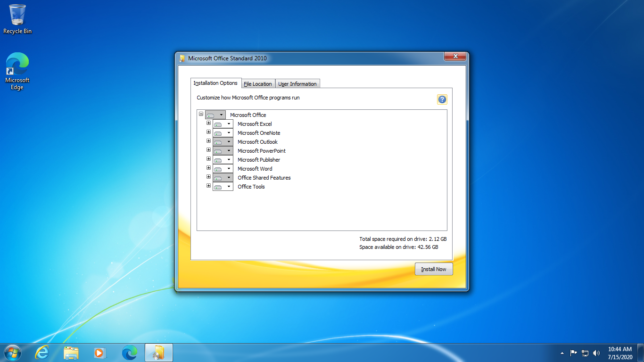Expand the Microsoft Word tree node

209,168
